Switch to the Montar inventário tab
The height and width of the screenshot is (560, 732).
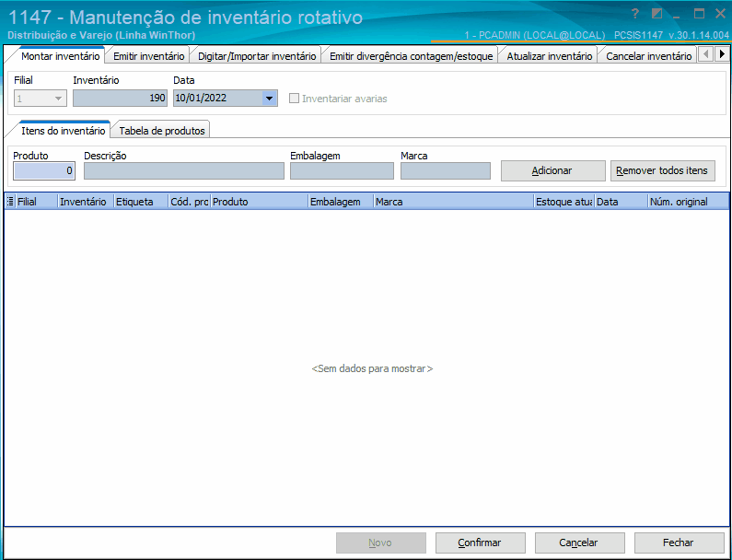(x=60, y=56)
